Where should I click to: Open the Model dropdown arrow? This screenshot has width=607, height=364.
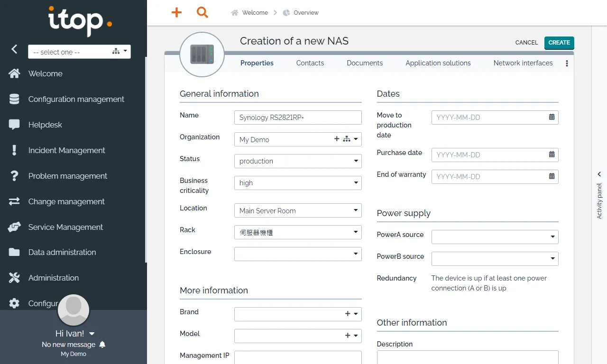[x=356, y=336]
